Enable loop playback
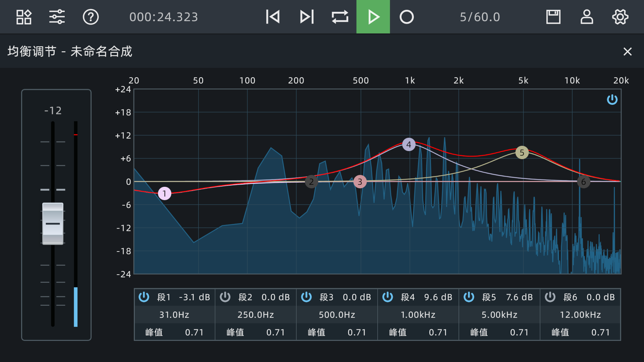The height and width of the screenshot is (362, 644). (339, 17)
